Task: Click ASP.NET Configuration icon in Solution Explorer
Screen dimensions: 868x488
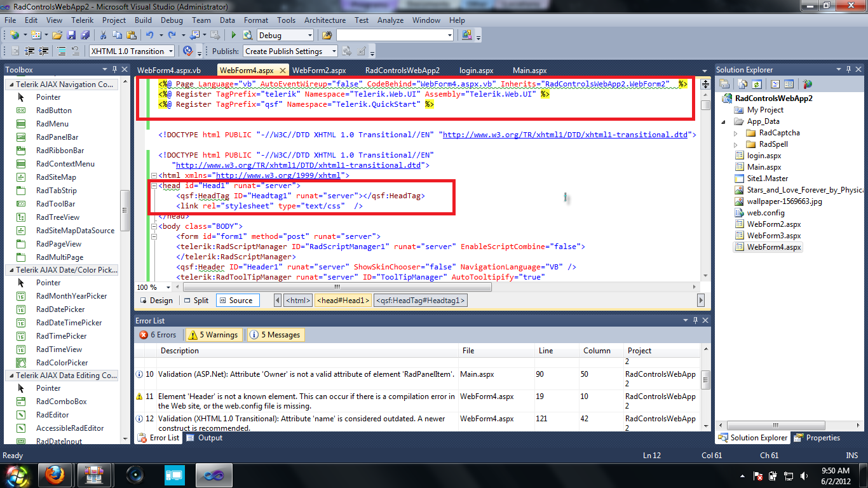Action: [807, 84]
